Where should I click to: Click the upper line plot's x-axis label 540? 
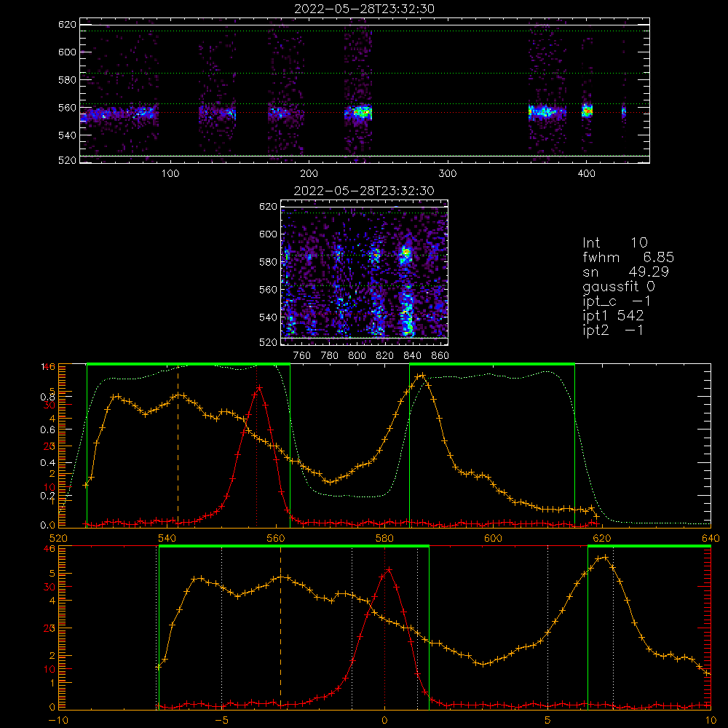click(x=167, y=538)
